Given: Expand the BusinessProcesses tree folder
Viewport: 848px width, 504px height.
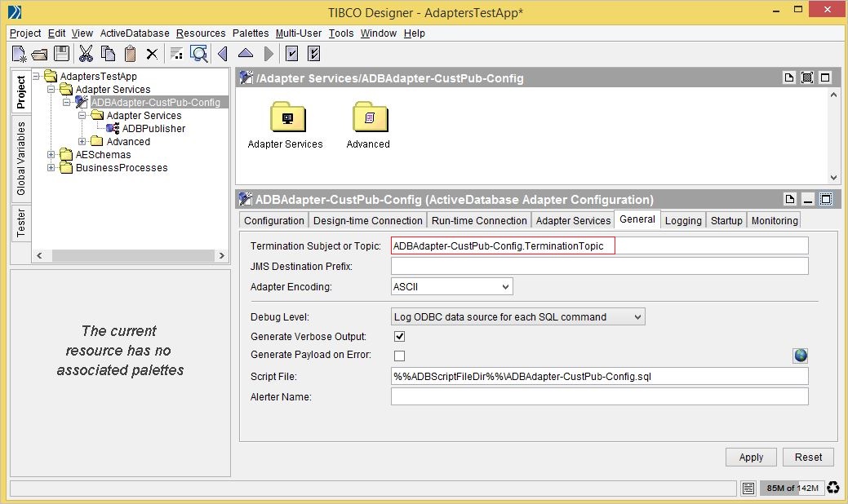Looking at the screenshot, I should pyautogui.click(x=51, y=167).
